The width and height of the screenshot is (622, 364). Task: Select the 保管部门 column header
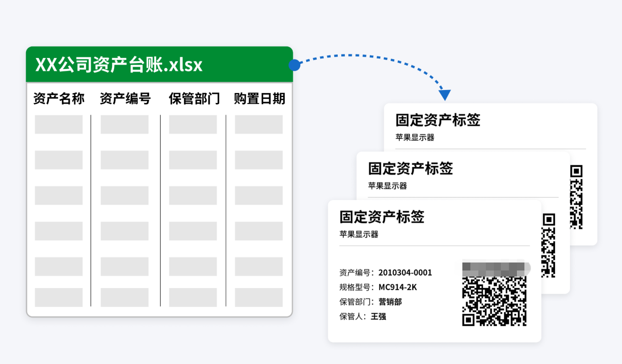(x=194, y=98)
